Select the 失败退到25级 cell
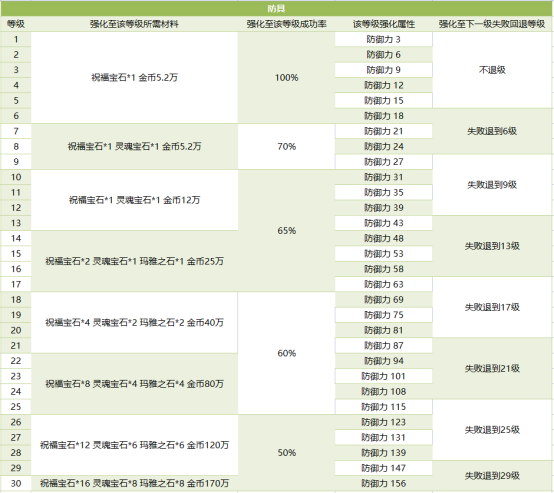This screenshot has width=554, height=493. [x=492, y=430]
